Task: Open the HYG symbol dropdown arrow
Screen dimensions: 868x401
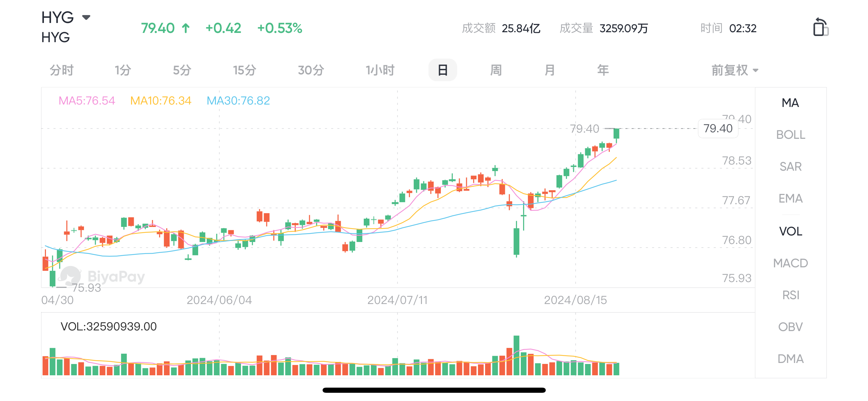Action: pyautogui.click(x=86, y=17)
